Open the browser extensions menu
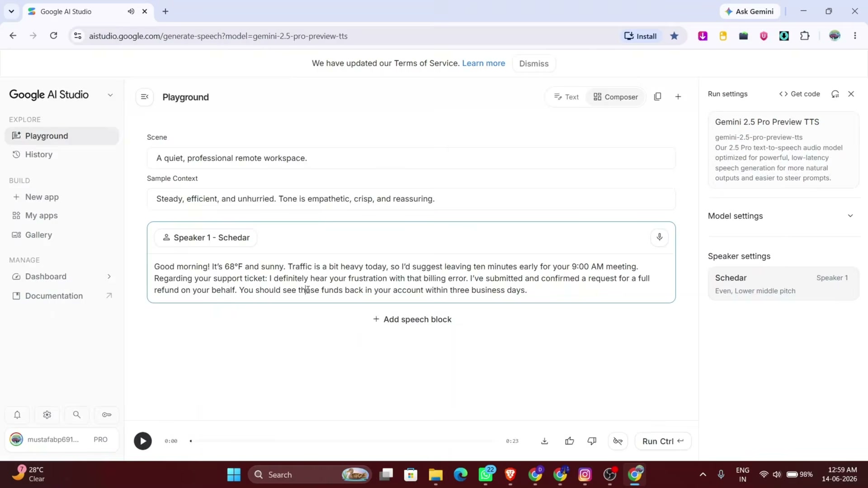868x488 pixels. tap(805, 36)
